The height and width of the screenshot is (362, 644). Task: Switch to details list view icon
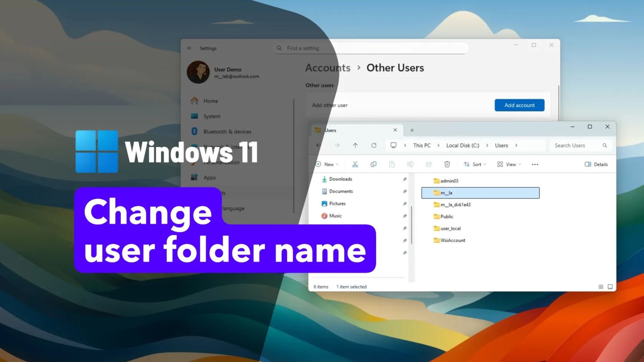[601, 287]
